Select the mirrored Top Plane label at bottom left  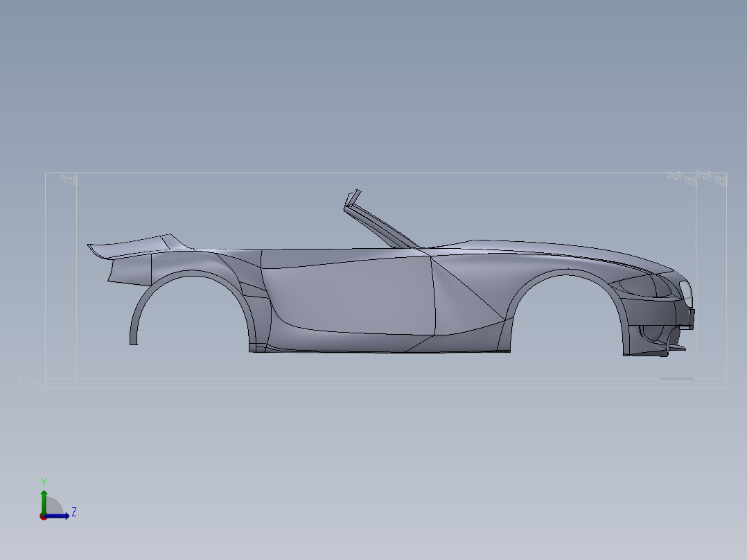(x=33, y=384)
